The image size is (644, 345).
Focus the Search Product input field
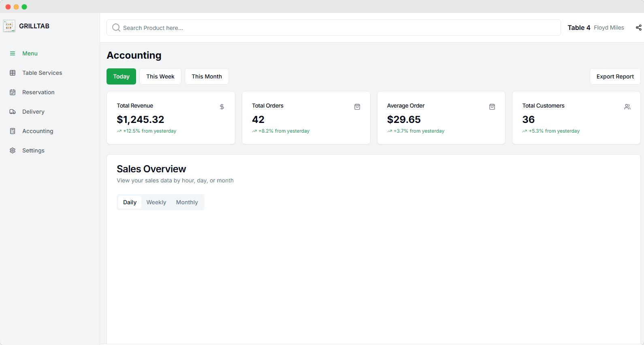336,28
